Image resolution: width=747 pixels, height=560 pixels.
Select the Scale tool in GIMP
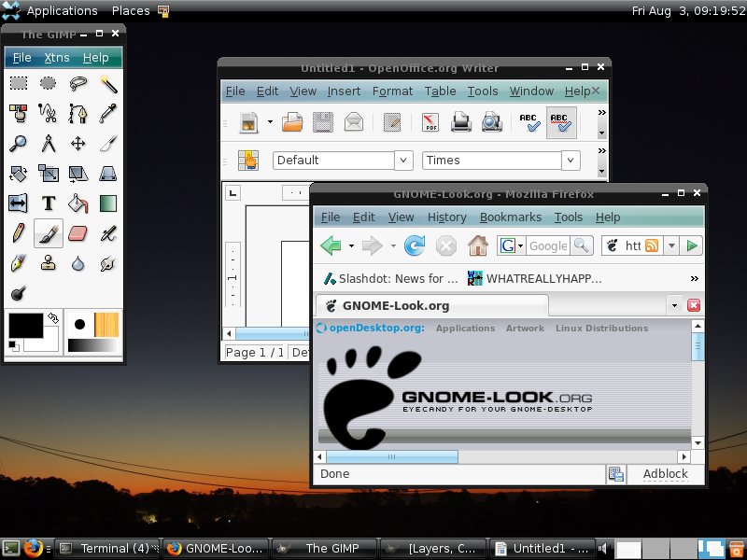coord(49,174)
